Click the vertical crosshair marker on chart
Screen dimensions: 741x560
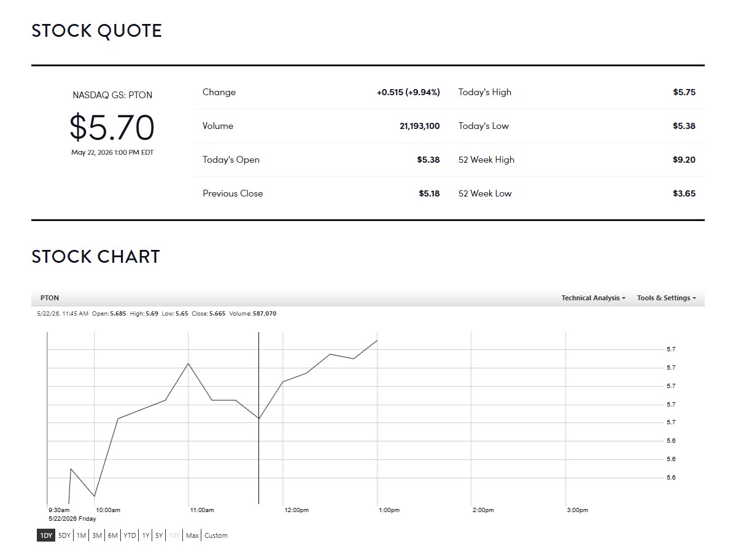(x=259, y=418)
